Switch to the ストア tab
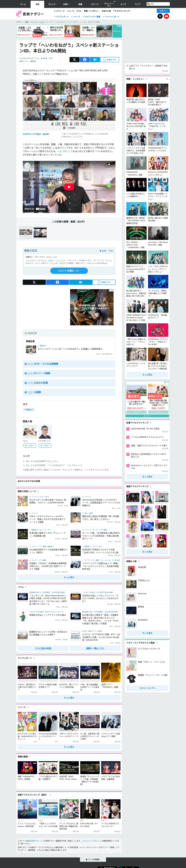 click(123, 4)
